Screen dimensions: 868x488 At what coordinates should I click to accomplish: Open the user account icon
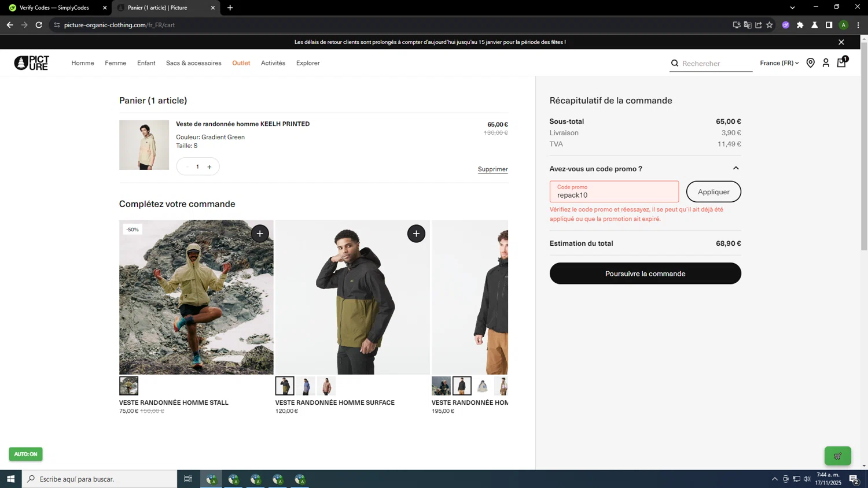[826, 63]
